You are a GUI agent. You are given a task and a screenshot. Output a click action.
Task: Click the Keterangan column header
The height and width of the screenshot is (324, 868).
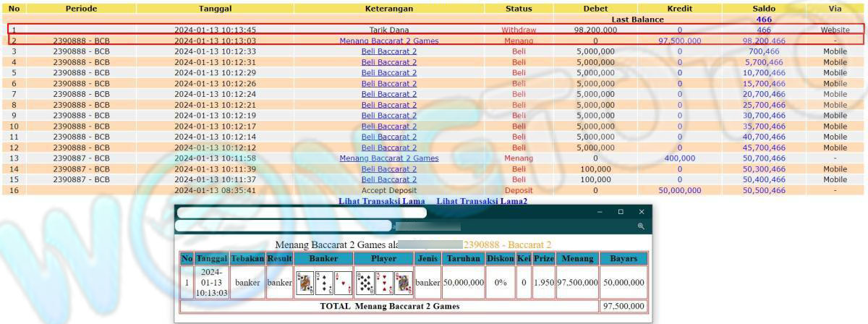[389, 9]
